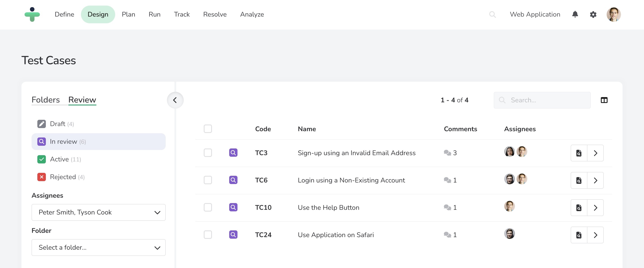
Task: Click the TC24 review status icon
Action: coord(233,234)
